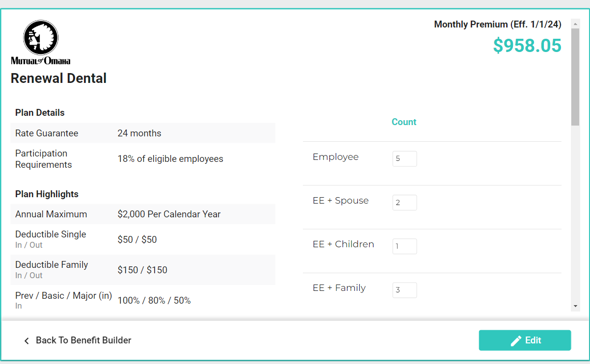Go back to Benefit Builder
This screenshot has height=364, width=590.
(x=83, y=340)
